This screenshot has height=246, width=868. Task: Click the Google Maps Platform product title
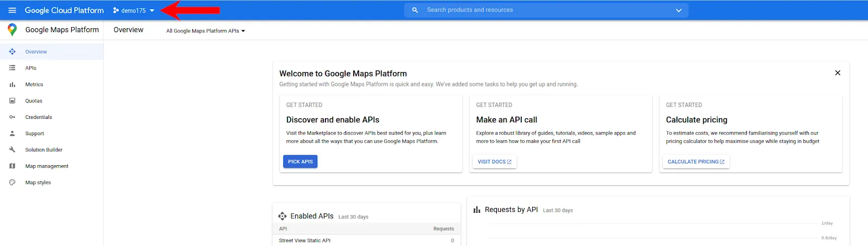[x=62, y=30]
